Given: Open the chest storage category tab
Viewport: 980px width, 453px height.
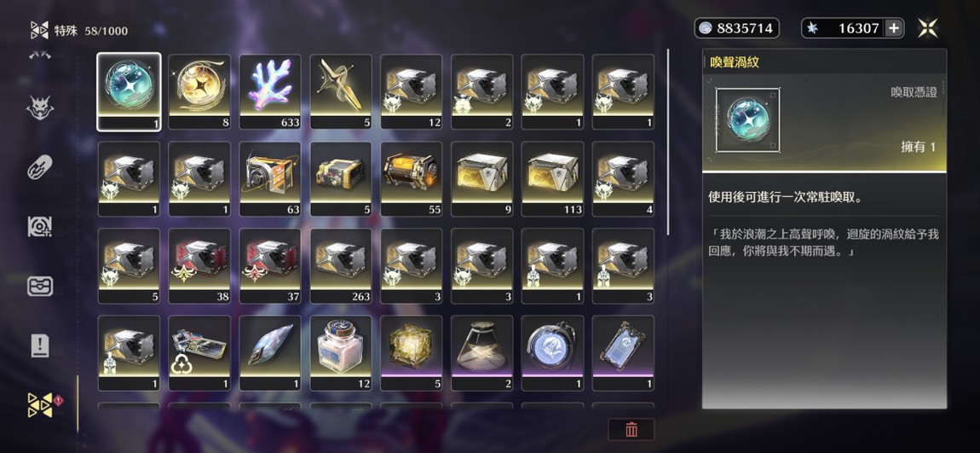Looking at the screenshot, I should pos(40,287).
